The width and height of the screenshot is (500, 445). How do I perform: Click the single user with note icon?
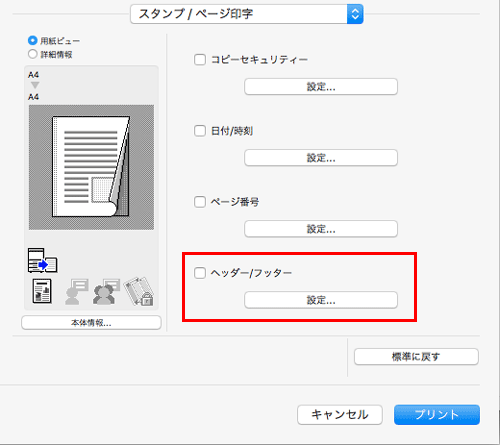click(77, 292)
